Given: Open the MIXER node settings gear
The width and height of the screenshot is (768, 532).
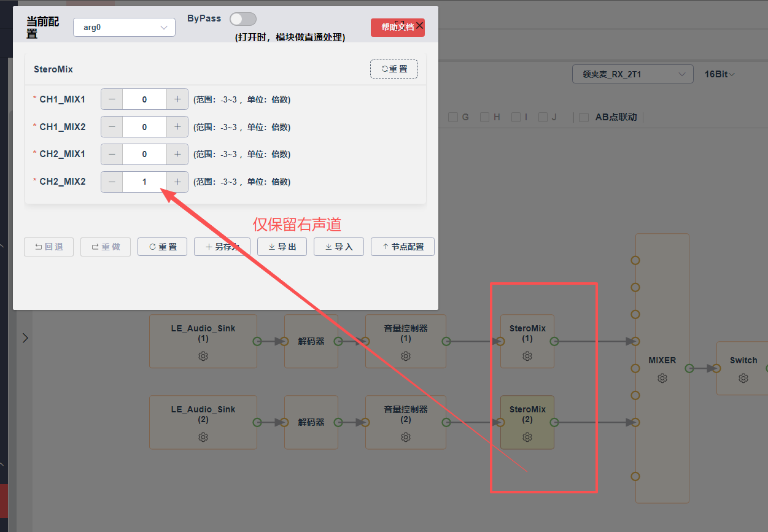Looking at the screenshot, I should point(662,379).
